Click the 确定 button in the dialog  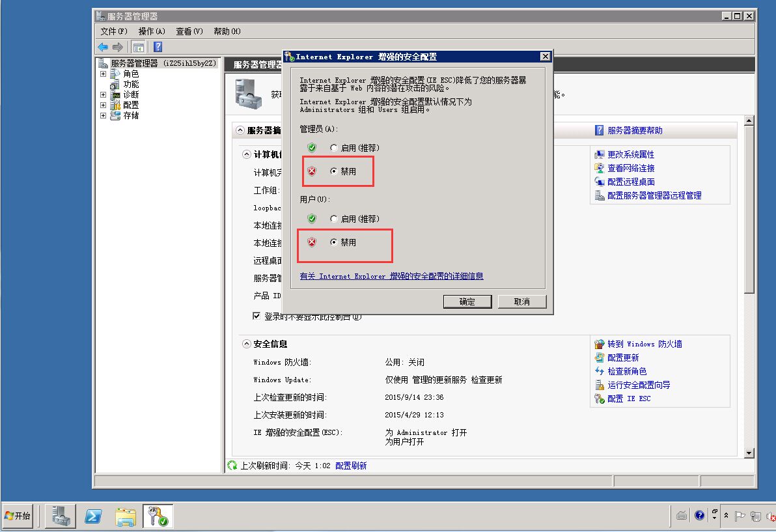click(467, 301)
